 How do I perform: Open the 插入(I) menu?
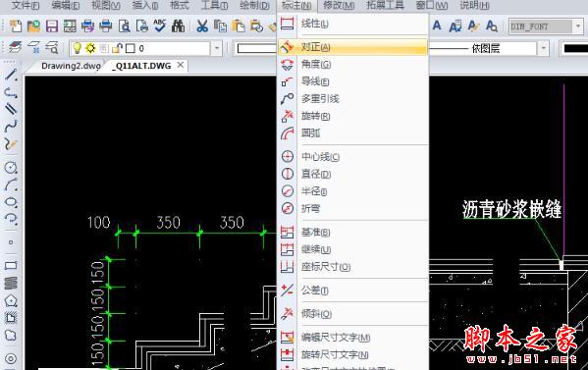point(145,6)
